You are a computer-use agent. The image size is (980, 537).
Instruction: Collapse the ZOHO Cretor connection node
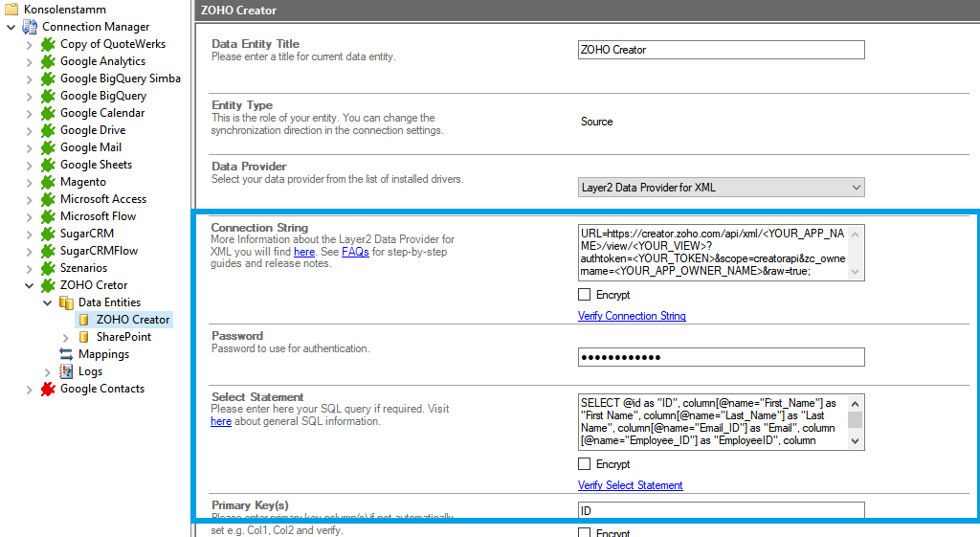point(29,285)
